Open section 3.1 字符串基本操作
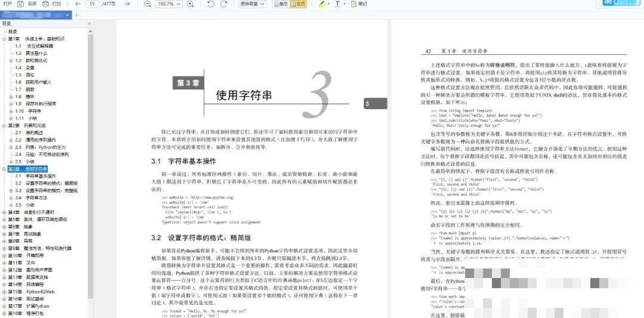The image size is (644, 318). [x=35, y=176]
